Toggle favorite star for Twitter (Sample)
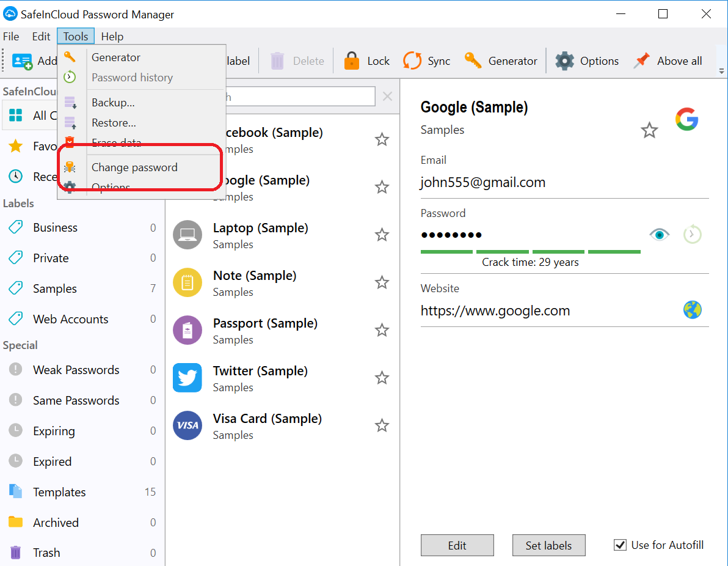The height and width of the screenshot is (566, 728). click(x=382, y=378)
